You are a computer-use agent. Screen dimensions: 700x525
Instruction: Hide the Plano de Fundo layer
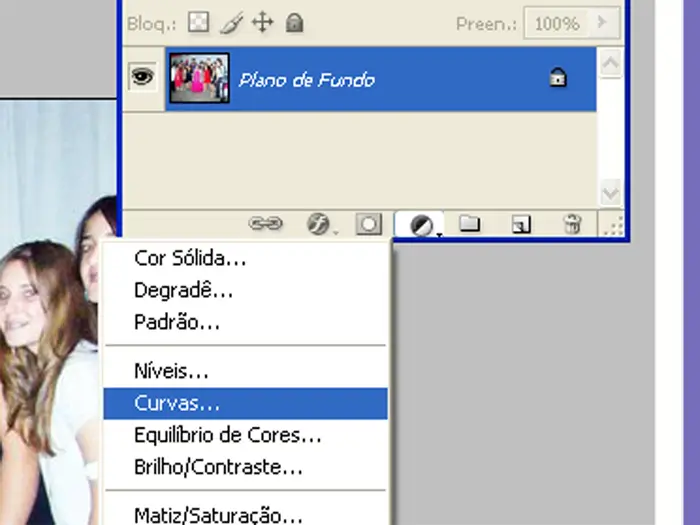tap(142, 78)
